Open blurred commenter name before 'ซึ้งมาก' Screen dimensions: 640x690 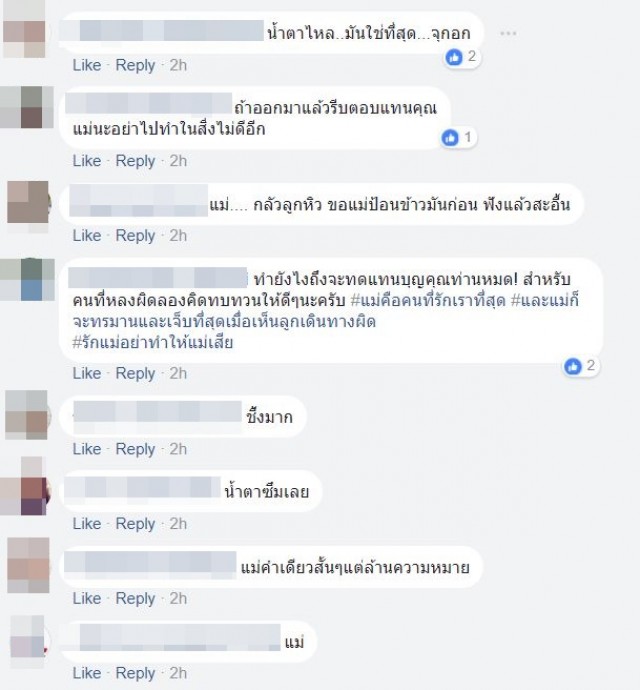pos(157,416)
